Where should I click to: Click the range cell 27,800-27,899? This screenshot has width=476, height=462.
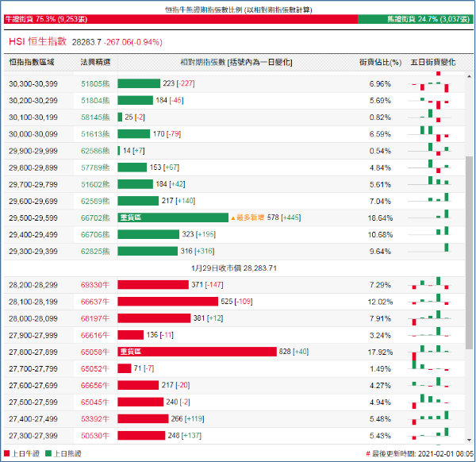tap(33, 352)
